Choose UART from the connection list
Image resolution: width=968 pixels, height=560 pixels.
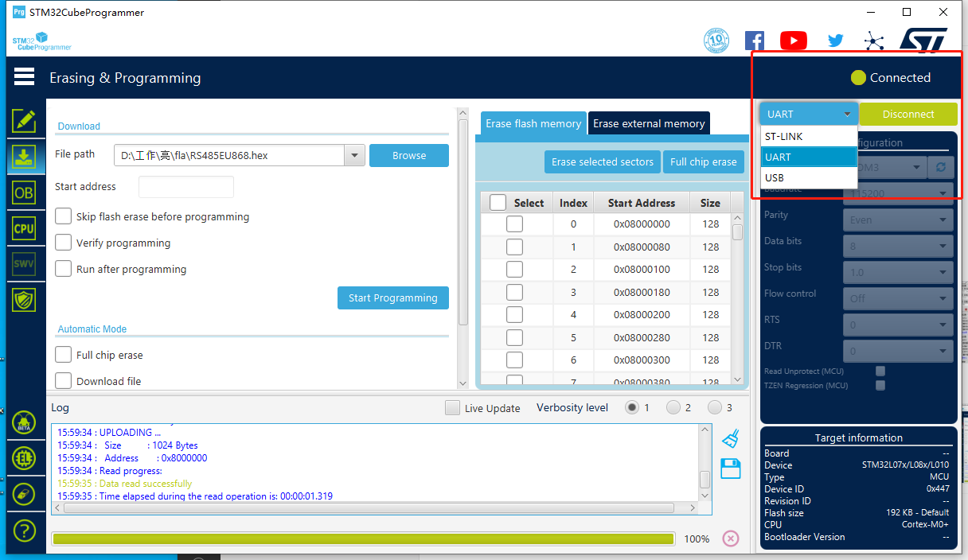click(809, 157)
